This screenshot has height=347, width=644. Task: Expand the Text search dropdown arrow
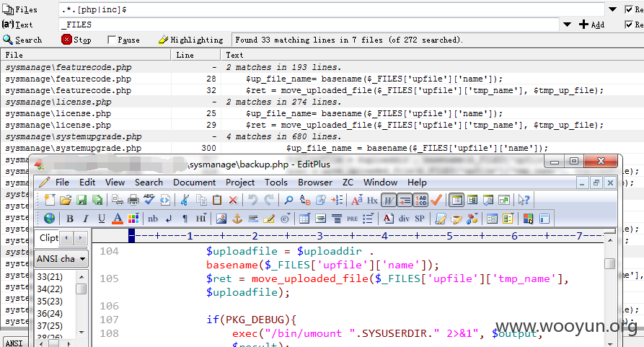tap(567, 25)
